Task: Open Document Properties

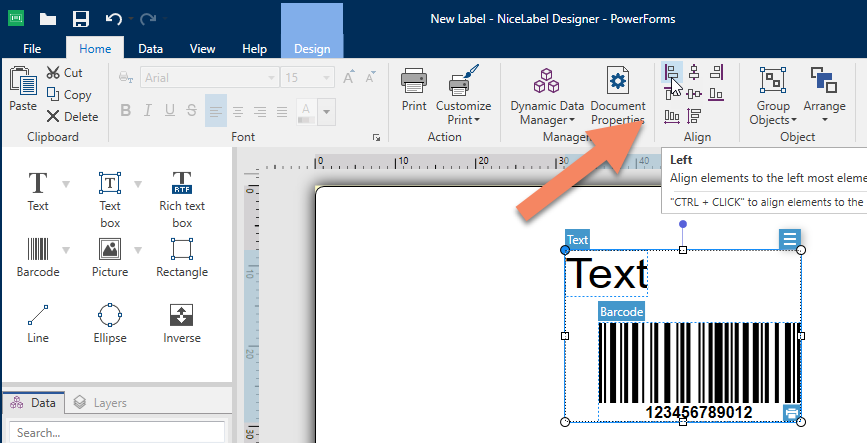Action: pyautogui.click(x=618, y=96)
